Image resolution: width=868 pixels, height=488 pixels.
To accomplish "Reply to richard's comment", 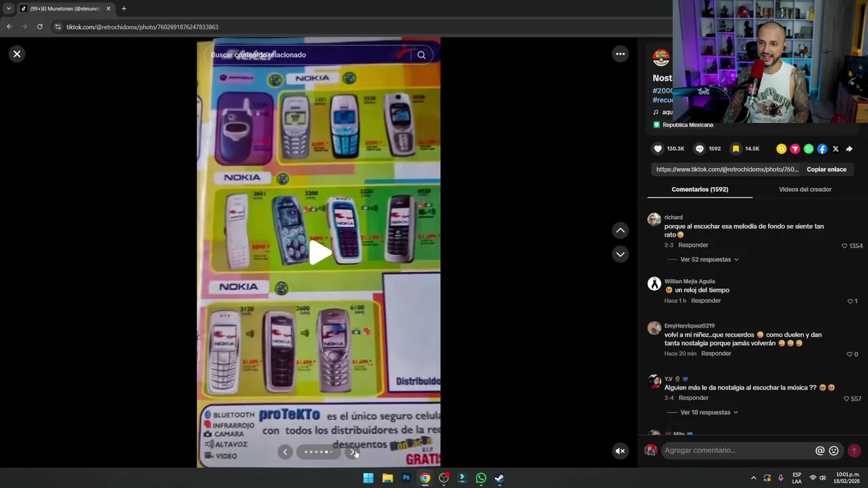I will pyautogui.click(x=693, y=245).
